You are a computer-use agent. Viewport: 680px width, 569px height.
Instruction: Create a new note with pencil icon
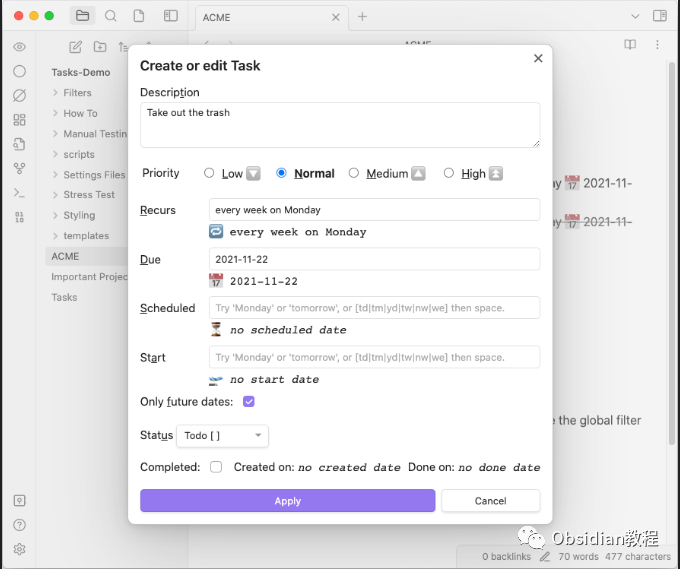pos(75,47)
